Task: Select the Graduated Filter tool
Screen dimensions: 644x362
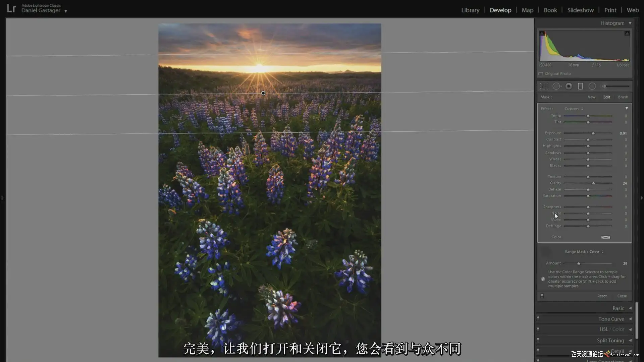Action: (580, 86)
